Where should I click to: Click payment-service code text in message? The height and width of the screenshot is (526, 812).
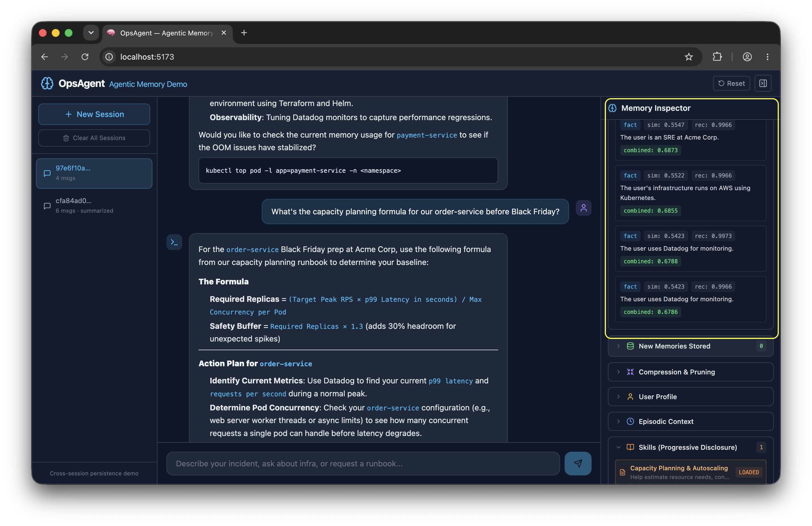(427, 135)
